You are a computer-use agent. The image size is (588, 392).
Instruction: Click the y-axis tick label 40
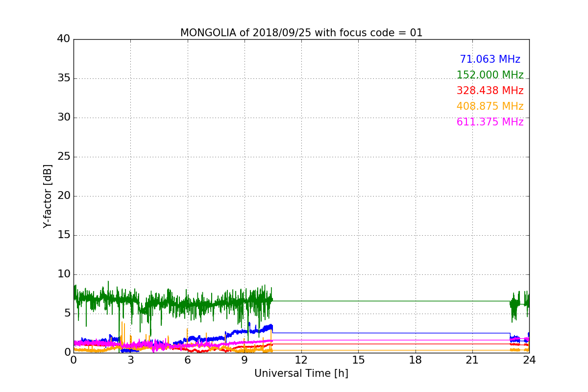(x=63, y=39)
